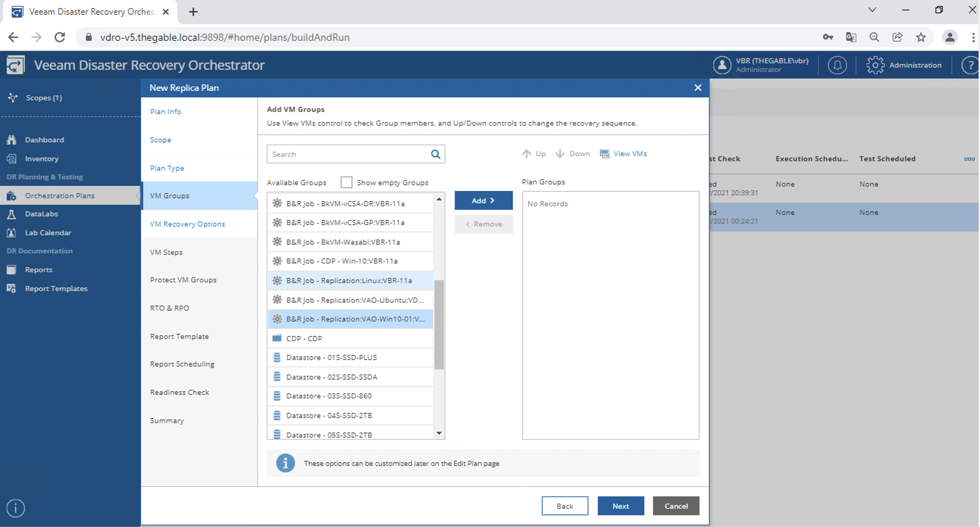
Task: Select B&R Job - Replication:Linux:VBR-11a
Action: tap(351, 280)
